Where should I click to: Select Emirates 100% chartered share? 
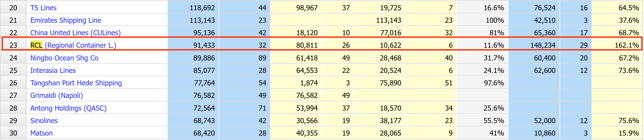[483, 20]
